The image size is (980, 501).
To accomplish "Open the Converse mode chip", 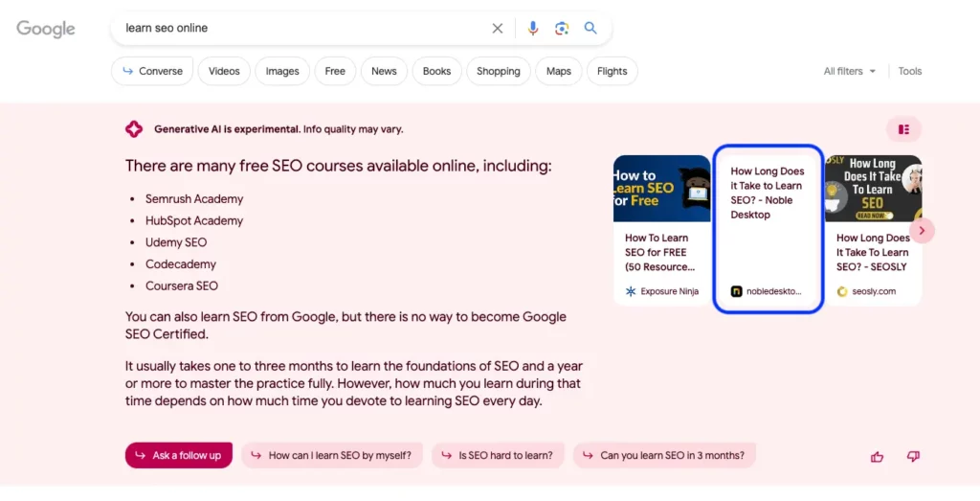I will [152, 71].
